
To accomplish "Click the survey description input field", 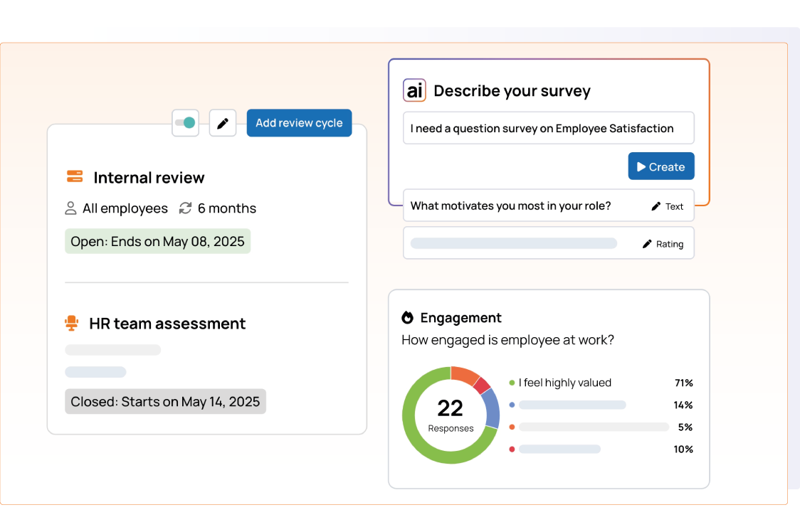I will [548, 129].
